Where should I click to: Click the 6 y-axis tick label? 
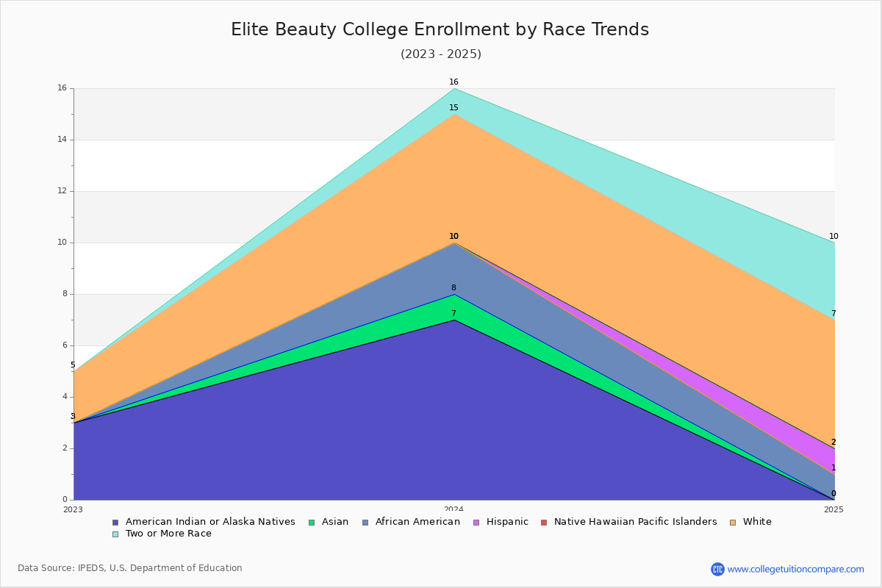click(x=65, y=345)
